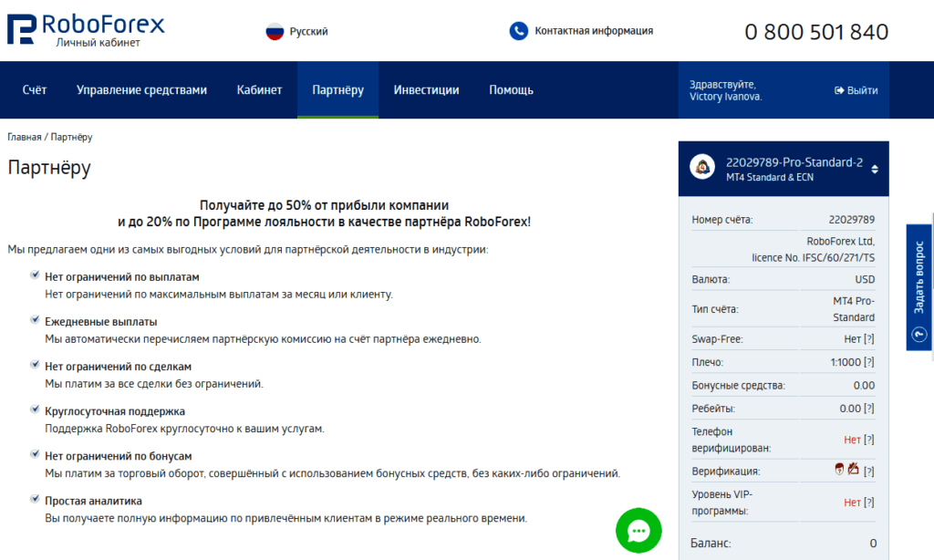This screenshot has width=934, height=560.
Task: Open the green chat bubble widget
Action: pos(638,531)
